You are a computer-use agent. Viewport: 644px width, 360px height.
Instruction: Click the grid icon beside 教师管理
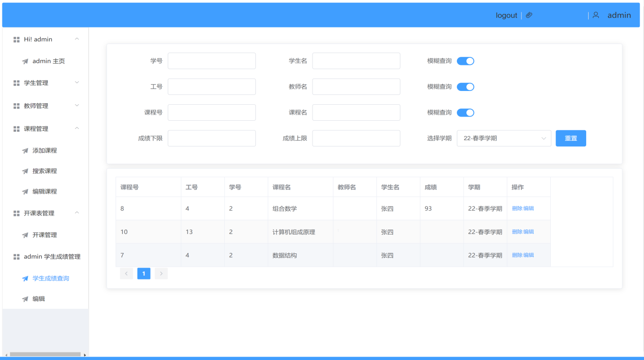tap(17, 106)
